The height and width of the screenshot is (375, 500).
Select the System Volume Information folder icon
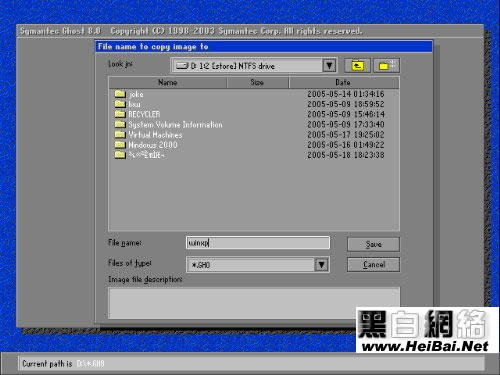point(120,124)
